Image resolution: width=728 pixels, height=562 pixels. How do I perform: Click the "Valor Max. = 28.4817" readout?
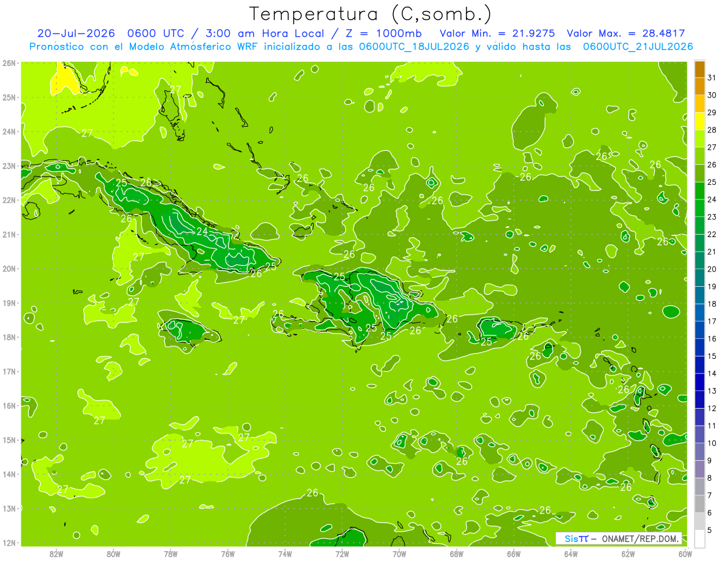coord(625,34)
